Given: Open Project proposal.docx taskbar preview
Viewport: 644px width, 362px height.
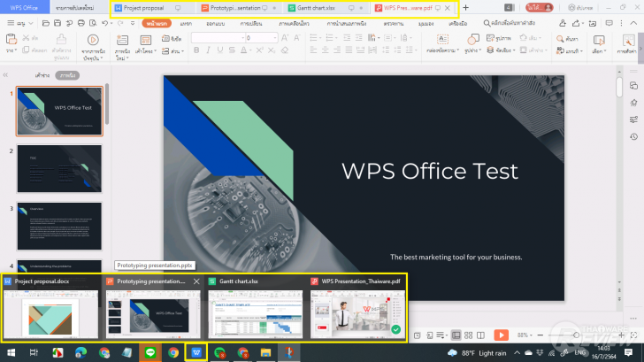Looking at the screenshot, I should click(x=50, y=308).
